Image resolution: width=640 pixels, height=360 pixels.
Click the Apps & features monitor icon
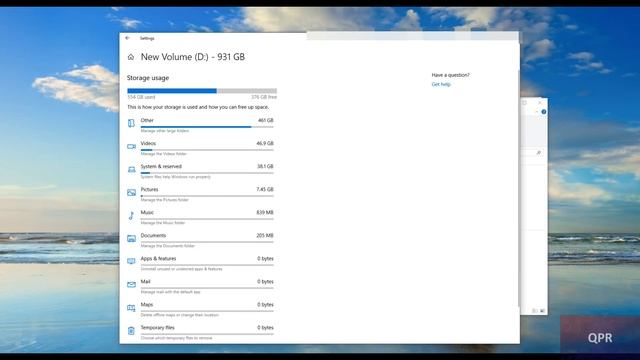(x=131, y=261)
